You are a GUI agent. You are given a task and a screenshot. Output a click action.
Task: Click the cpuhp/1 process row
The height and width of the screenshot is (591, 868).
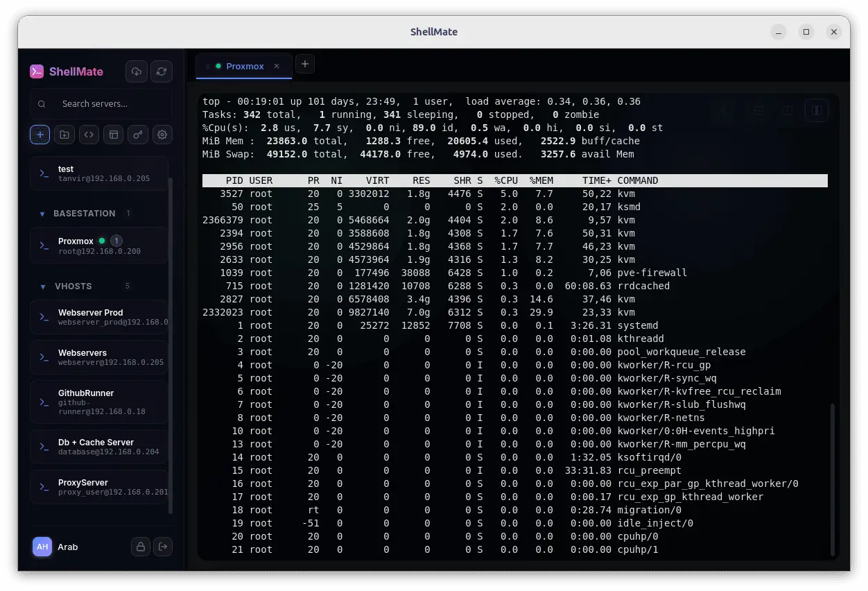[x=514, y=549]
